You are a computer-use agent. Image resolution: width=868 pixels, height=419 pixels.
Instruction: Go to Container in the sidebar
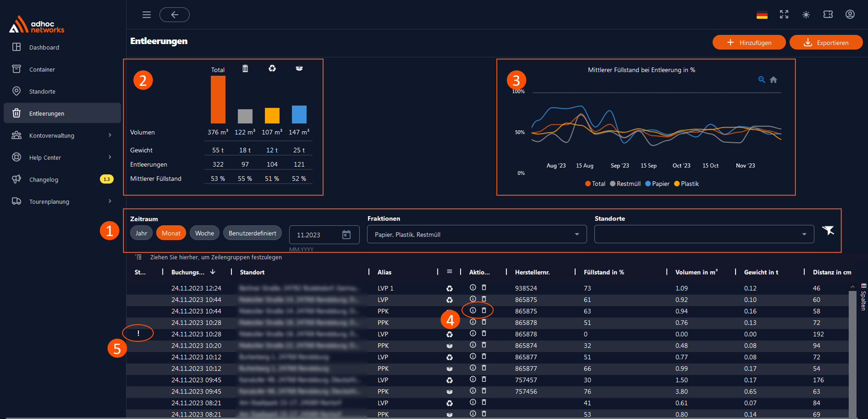click(62, 69)
